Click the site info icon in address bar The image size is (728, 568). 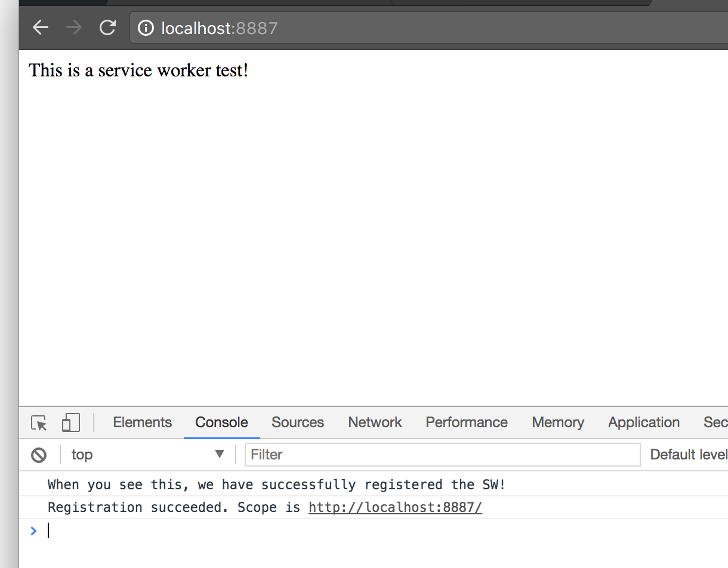click(146, 28)
